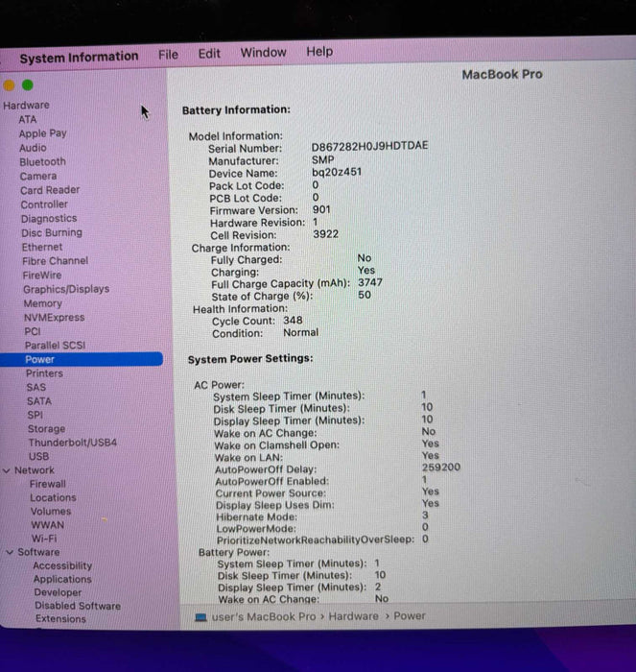Select Parallel SCSI in the sidebar

55,346
